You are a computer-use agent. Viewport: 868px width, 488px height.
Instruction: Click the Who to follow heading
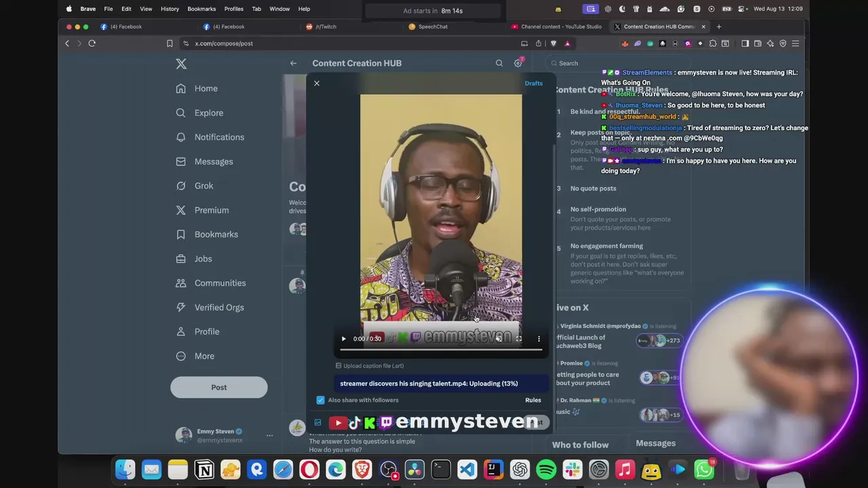coord(580,445)
